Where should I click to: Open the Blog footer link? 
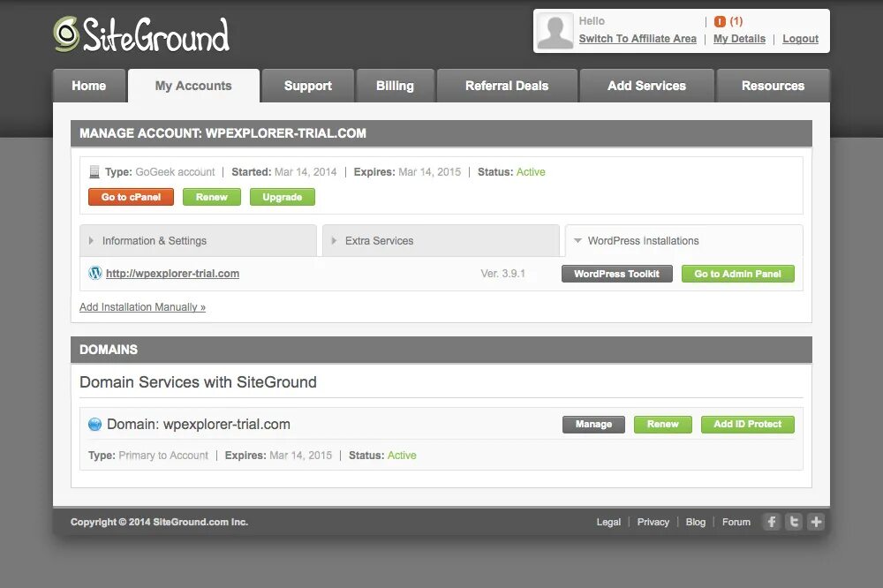tap(696, 522)
